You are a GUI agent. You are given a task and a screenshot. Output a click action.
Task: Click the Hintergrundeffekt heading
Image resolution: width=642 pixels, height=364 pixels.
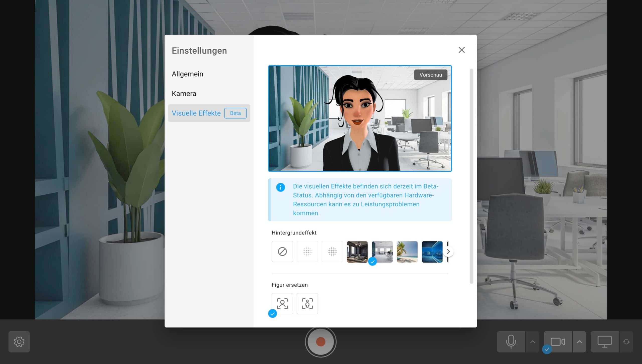294,233
